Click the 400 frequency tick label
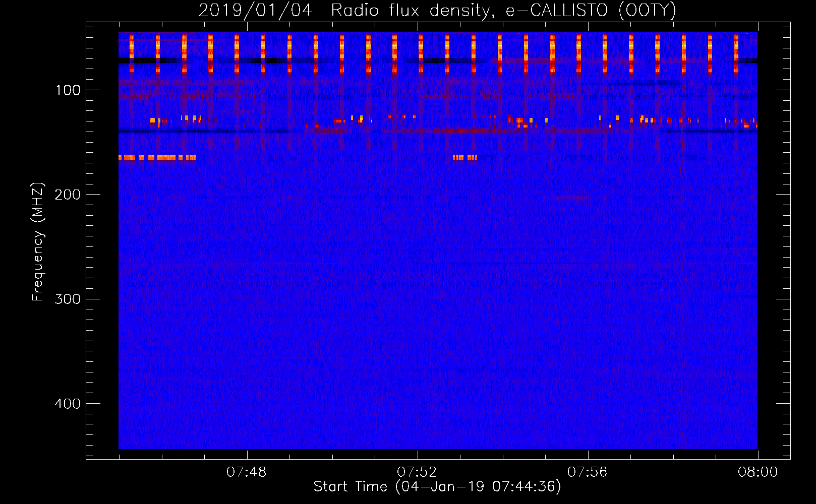Image resolution: width=816 pixels, height=504 pixels. tap(68, 404)
